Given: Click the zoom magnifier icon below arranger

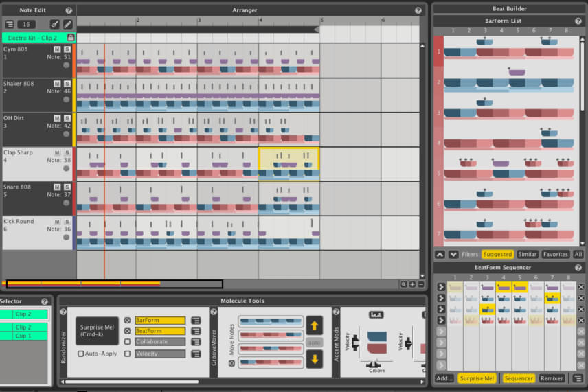Looking at the screenshot, I should click(403, 284).
